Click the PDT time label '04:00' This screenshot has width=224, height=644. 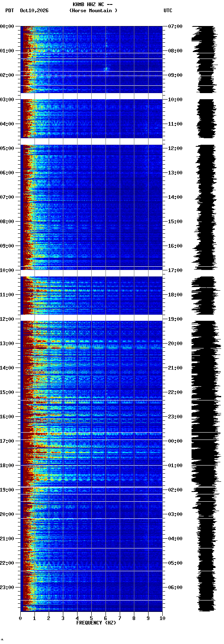(x=7, y=124)
